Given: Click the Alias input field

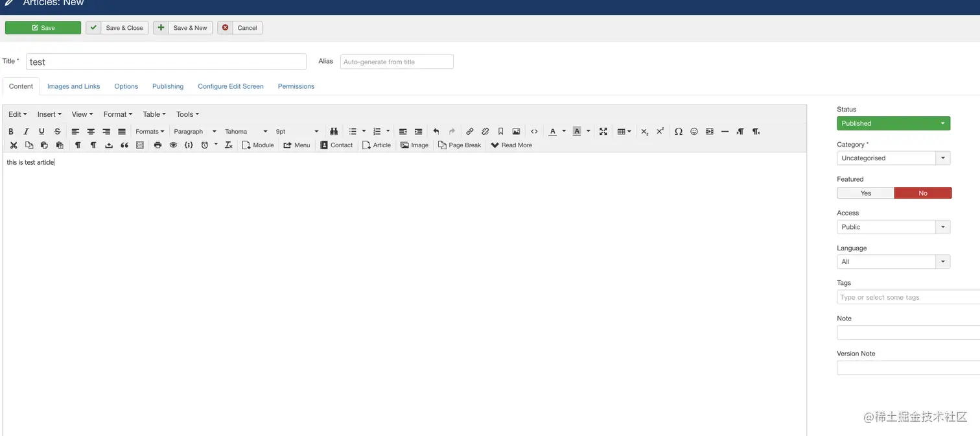Looking at the screenshot, I should pyautogui.click(x=397, y=62).
